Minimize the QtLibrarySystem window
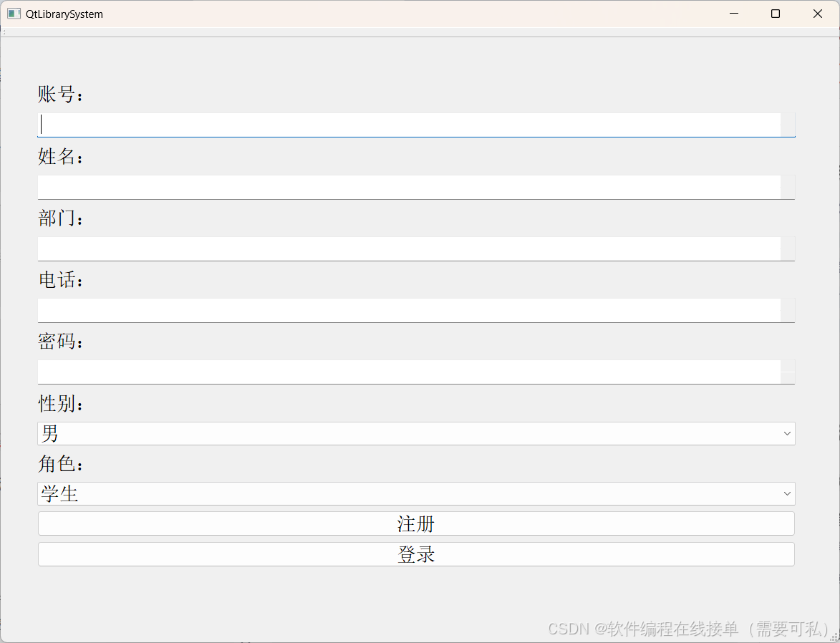This screenshot has width=840, height=643. [x=734, y=14]
